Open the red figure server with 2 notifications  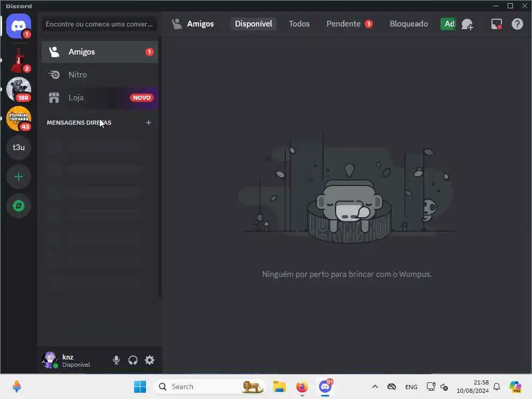pyautogui.click(x=19, y=60)
